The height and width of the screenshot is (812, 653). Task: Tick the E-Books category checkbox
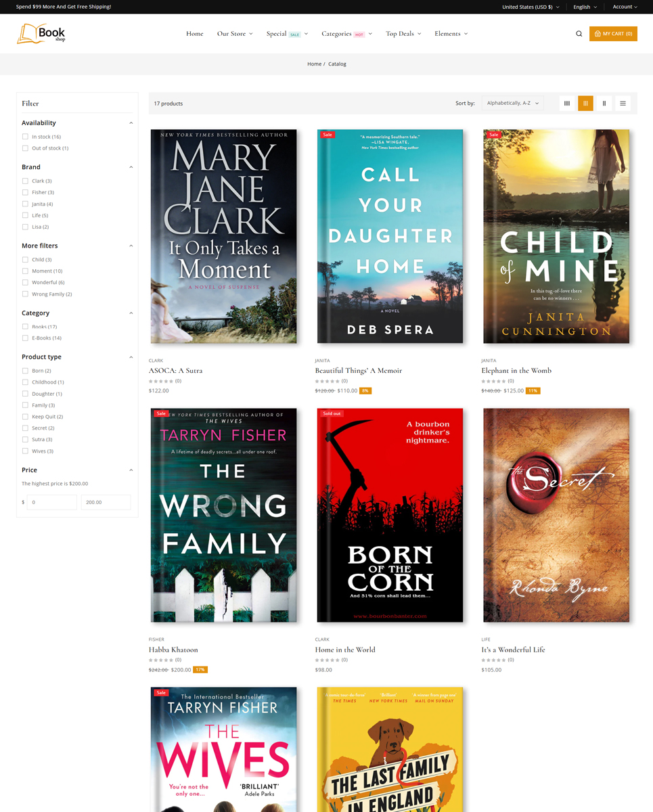pyautogui.click(x=25, y=338)
